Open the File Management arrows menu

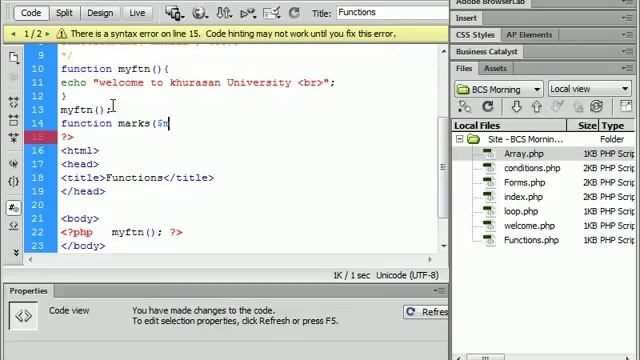pos(224,13)
